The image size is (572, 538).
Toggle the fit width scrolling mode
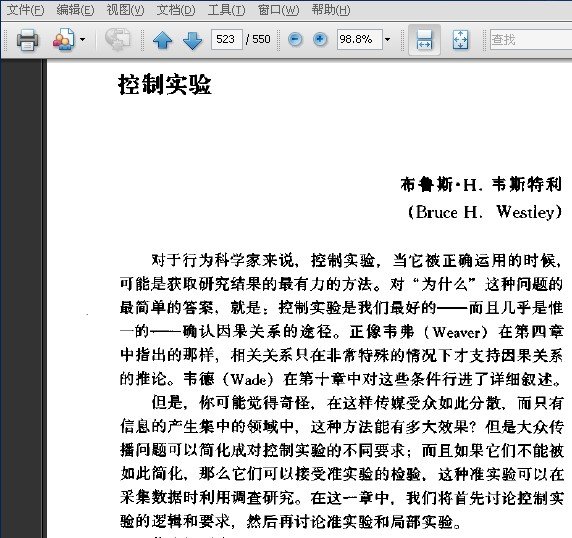click(424, 39)
